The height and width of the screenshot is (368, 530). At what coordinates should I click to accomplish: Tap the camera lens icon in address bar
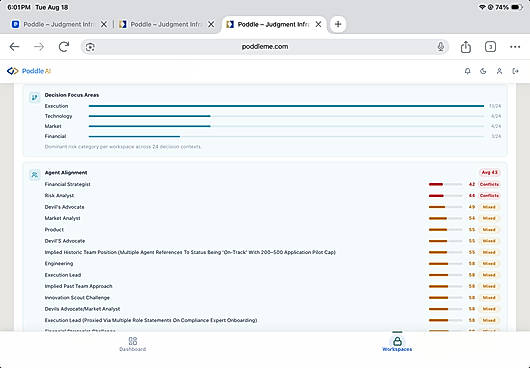pos(90,47)
